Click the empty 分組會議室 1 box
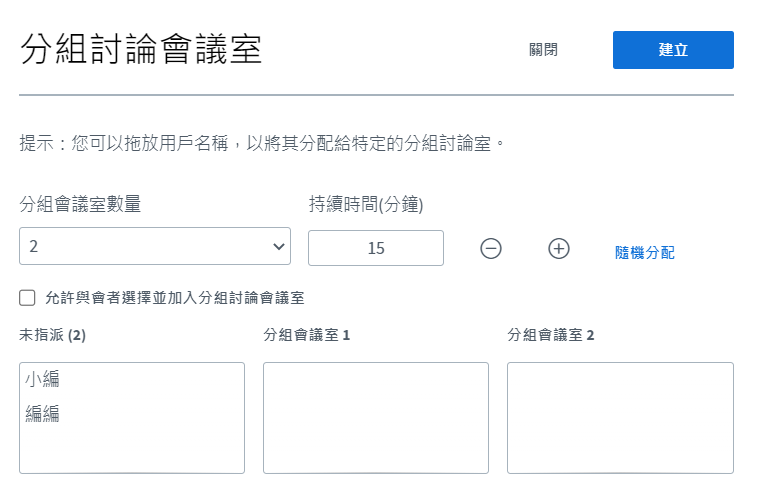This screenshot has width=757, height=494. (376, 418)
